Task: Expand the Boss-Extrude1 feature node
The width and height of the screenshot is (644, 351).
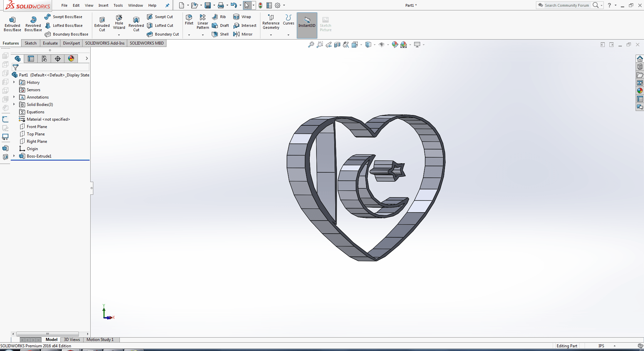Action: pos(14,156)
